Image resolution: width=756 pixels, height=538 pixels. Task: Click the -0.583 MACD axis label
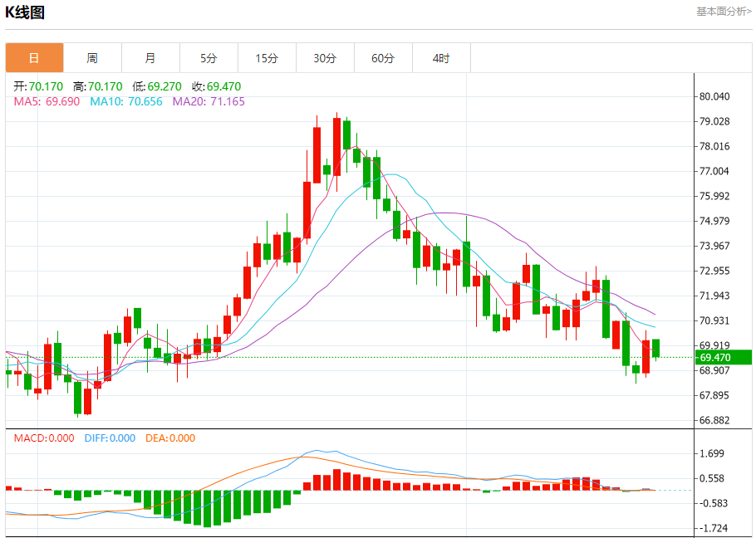point(714,504)
